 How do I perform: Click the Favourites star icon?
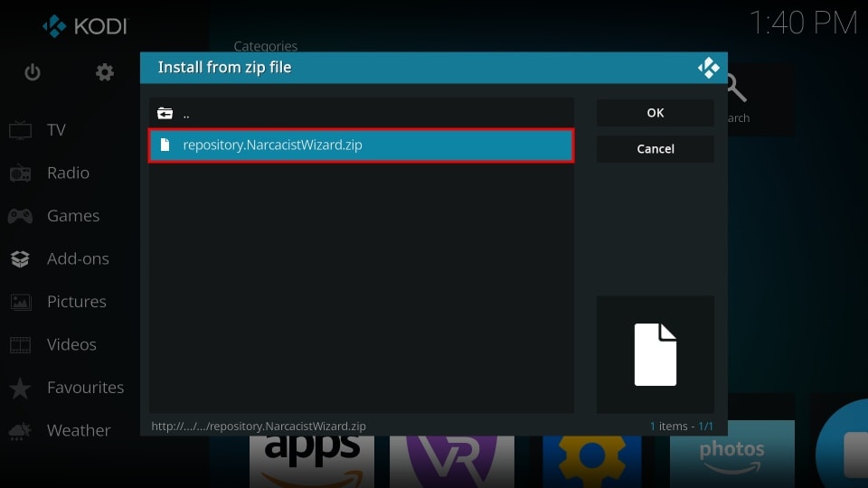pos(21,388)
